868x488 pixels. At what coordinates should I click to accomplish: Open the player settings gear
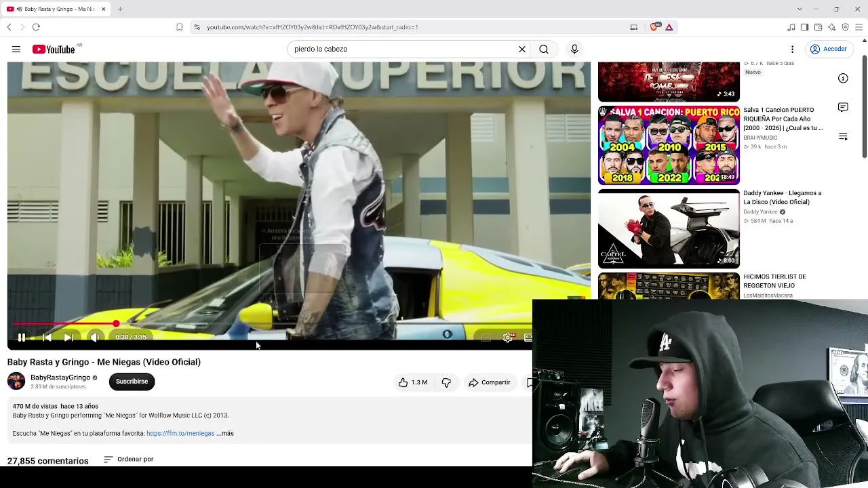click(x=508, y=337)
